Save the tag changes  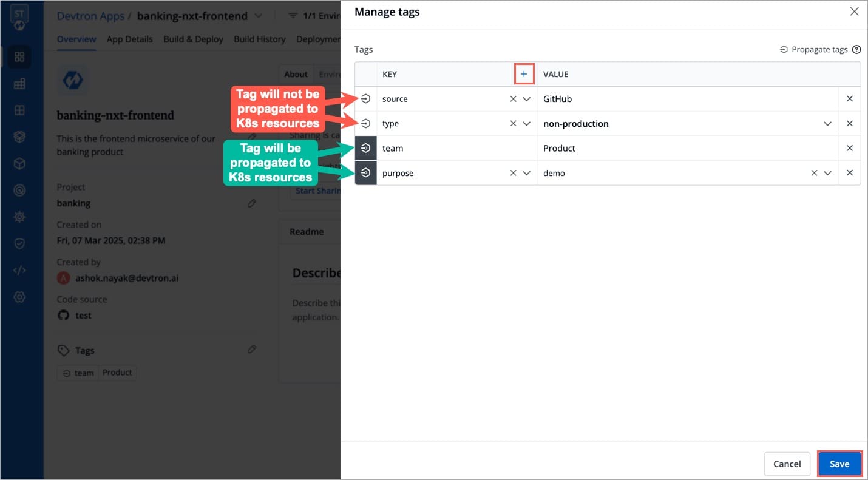tap(839, 464)
